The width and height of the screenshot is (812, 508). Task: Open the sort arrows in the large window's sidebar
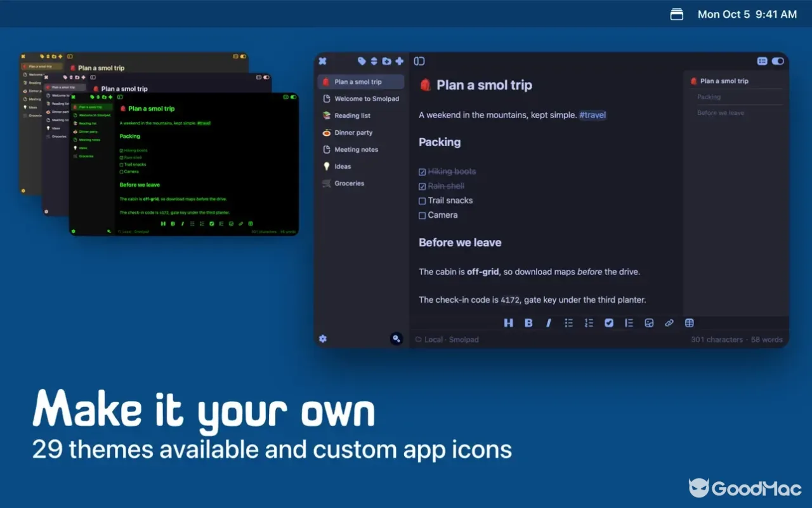point(374,61)
